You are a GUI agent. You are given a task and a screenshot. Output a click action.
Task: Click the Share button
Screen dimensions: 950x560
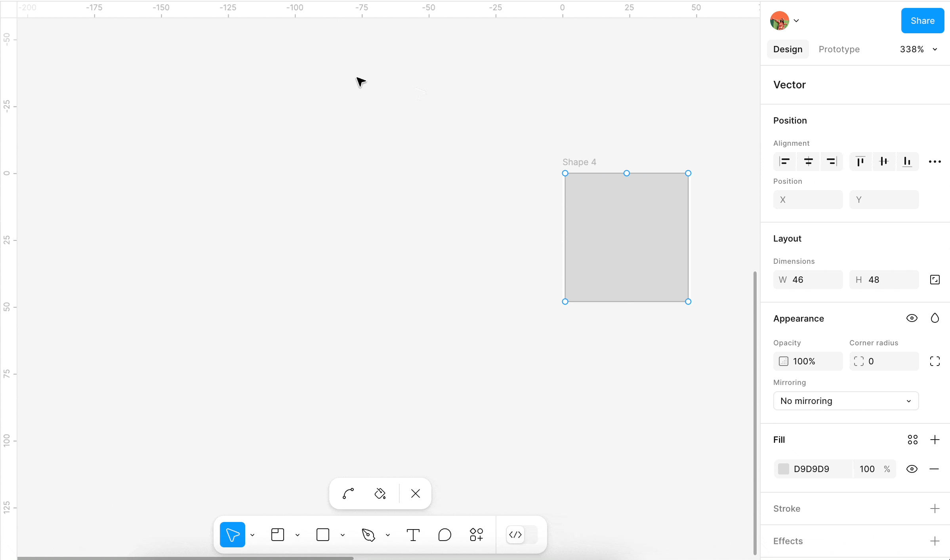click(x=922, y=21)
